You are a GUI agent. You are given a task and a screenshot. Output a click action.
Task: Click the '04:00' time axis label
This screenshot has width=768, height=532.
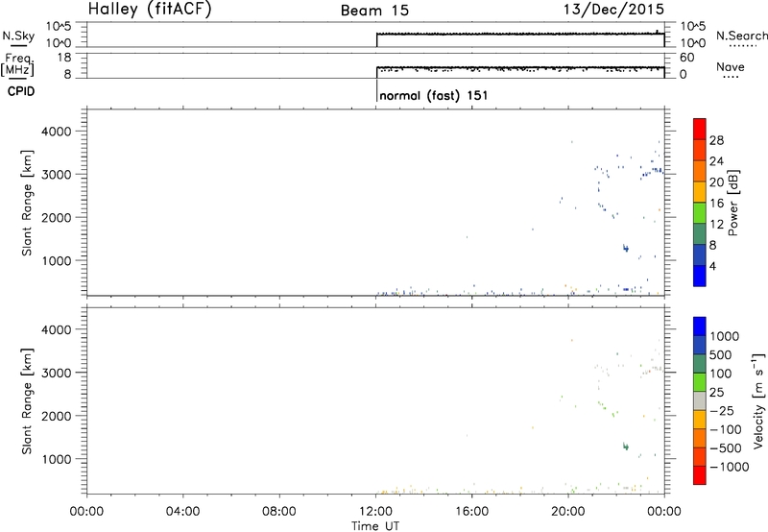click(x=183, y=512)
